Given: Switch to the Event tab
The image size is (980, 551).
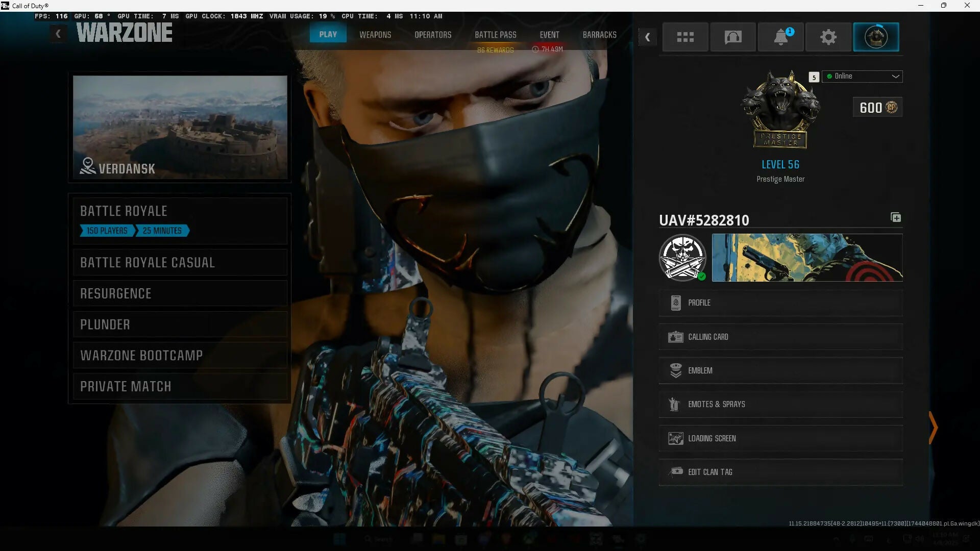Looking at the screenshot, I should [549, 35].
